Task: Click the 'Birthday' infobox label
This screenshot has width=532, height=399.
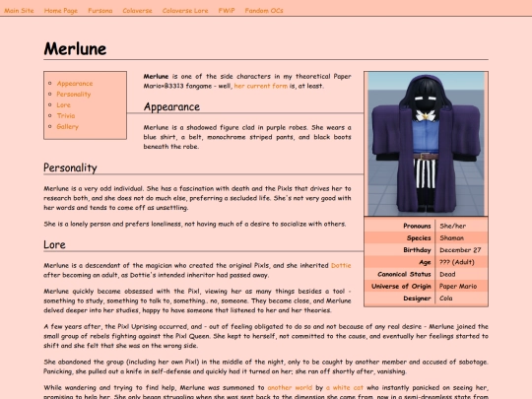Action: pos(417,250)
